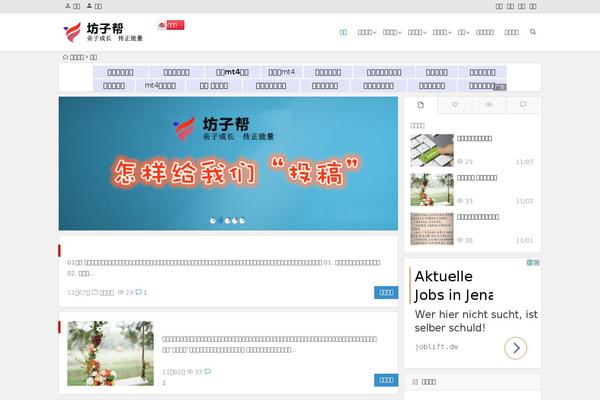This screenshot has width=600, height=400.
Task: Open the flower arch article thumbnail
Action: [x=110, y=353]
